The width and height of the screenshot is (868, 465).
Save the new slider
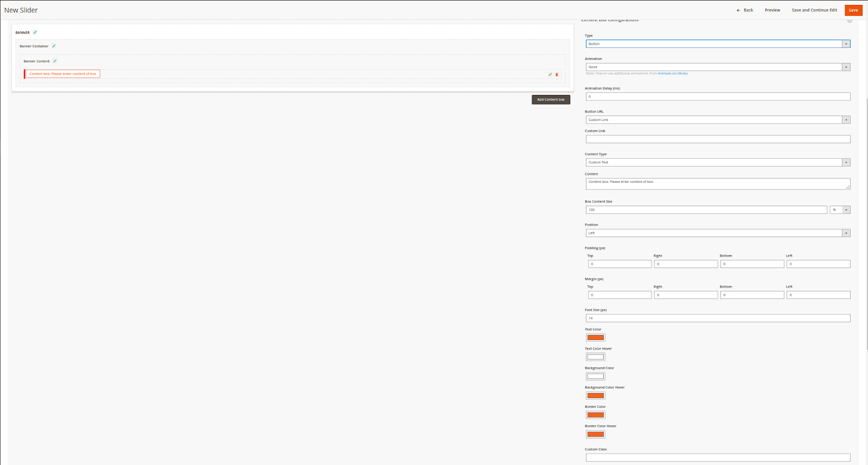853,10
